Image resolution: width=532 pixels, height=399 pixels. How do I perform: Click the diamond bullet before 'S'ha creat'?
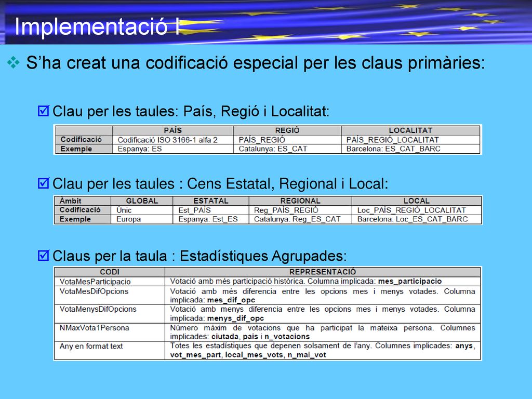click(x=14, y=62)
